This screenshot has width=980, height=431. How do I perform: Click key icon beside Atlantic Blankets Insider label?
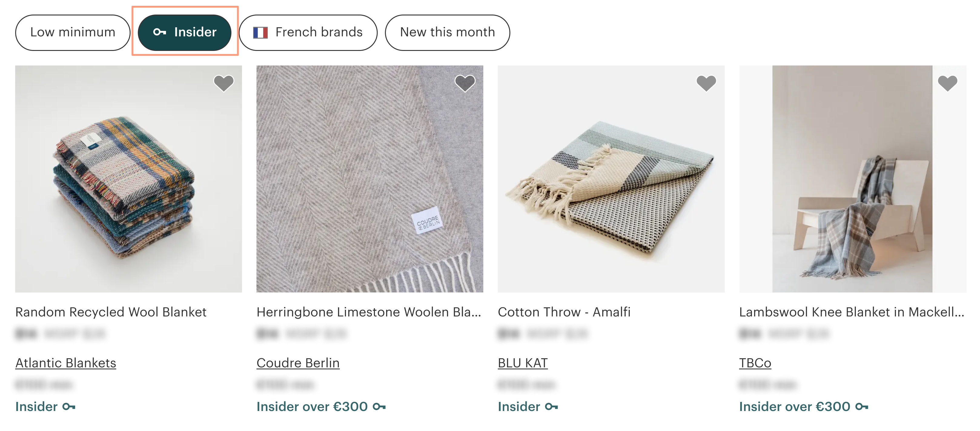(x=69, y=407)
